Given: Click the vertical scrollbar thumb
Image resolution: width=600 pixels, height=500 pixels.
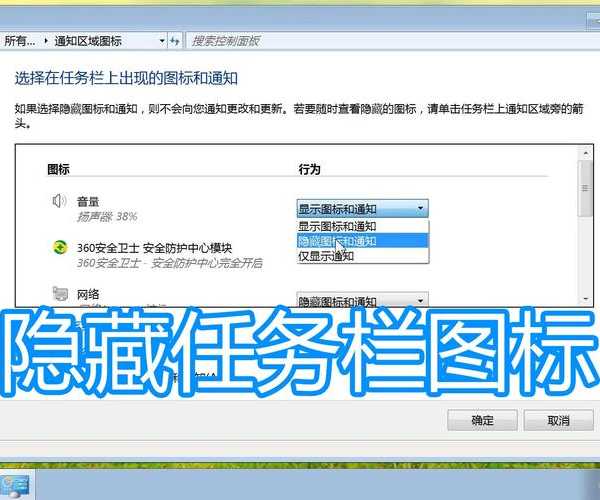Looking at the screenshot, I should [586, 187].
